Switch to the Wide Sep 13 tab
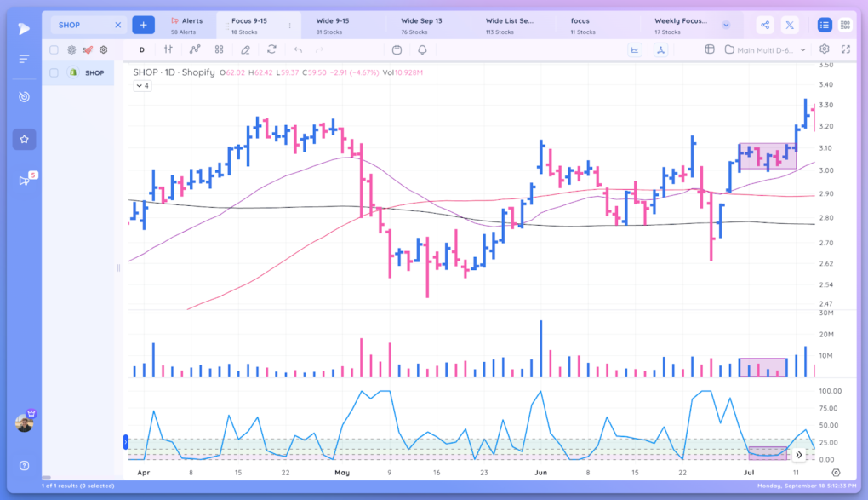868x500 pixels. click(422, 25)
